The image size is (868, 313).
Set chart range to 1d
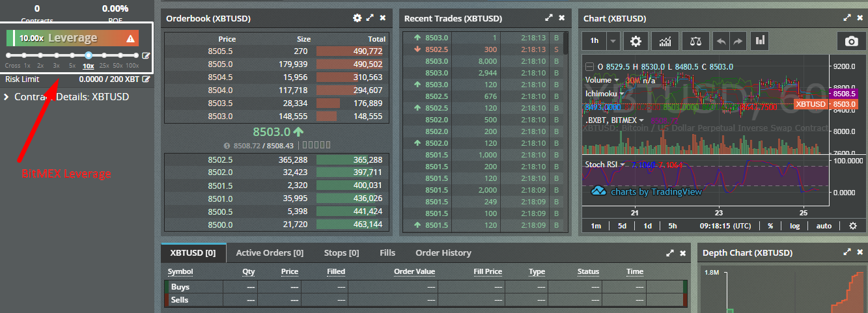click(647, 226)
